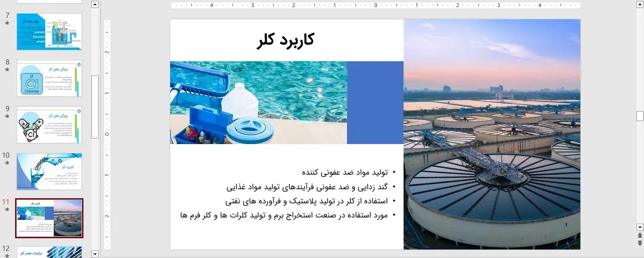
Task: Click the thumbnail pane scrollbar thumb
Action: 95,106
